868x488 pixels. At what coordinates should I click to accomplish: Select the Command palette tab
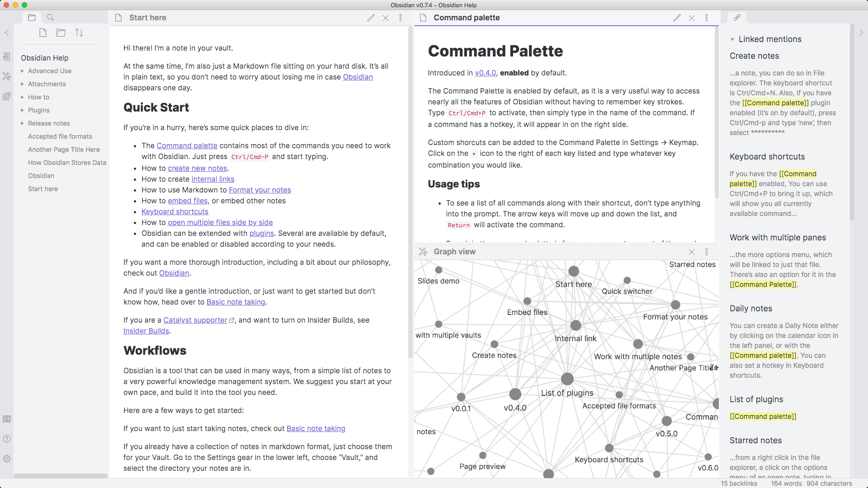[x=466, y=17]
